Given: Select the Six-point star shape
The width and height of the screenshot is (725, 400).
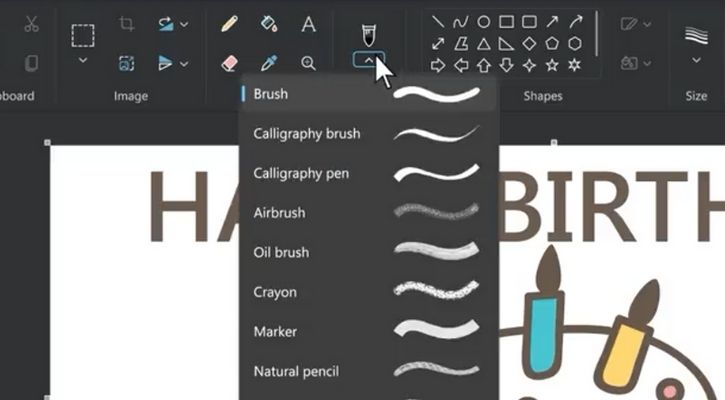Looking at the screenshot, I should (x=575, y=65).
